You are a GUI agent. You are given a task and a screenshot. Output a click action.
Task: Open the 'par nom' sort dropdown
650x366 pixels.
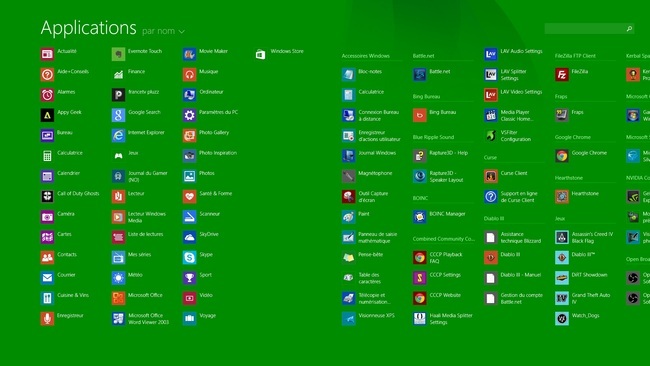163,31
